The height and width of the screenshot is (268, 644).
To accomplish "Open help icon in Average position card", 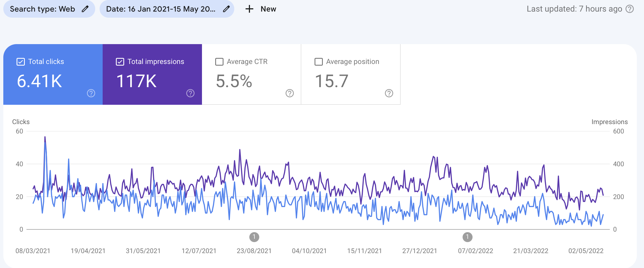I will pos(389,93).
